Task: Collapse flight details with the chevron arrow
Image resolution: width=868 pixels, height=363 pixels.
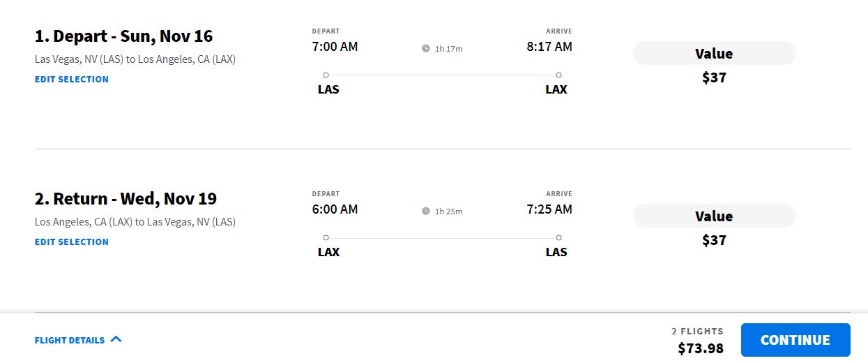Action: [116, 340]
